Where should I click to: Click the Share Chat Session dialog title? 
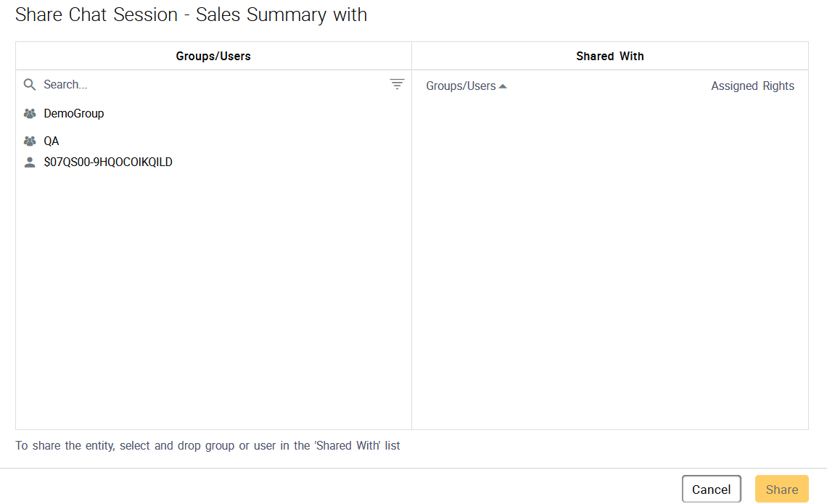[x=191, y=15]
